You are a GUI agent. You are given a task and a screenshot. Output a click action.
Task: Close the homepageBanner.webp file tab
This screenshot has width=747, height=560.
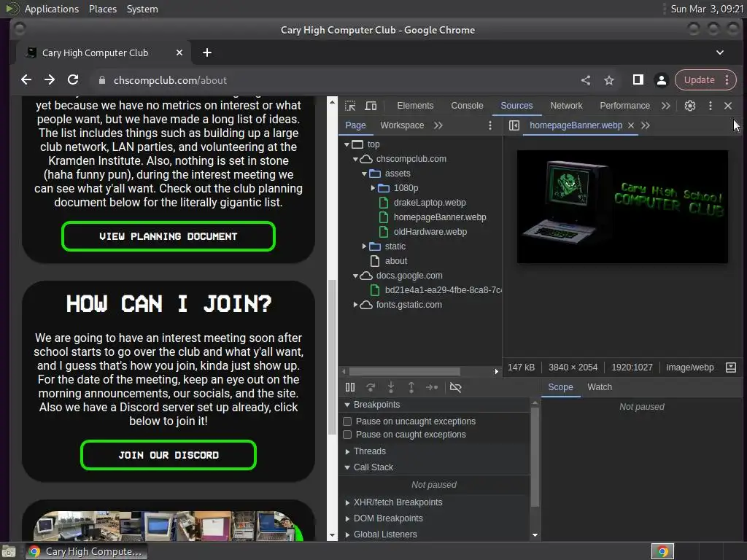pos(631,125)
